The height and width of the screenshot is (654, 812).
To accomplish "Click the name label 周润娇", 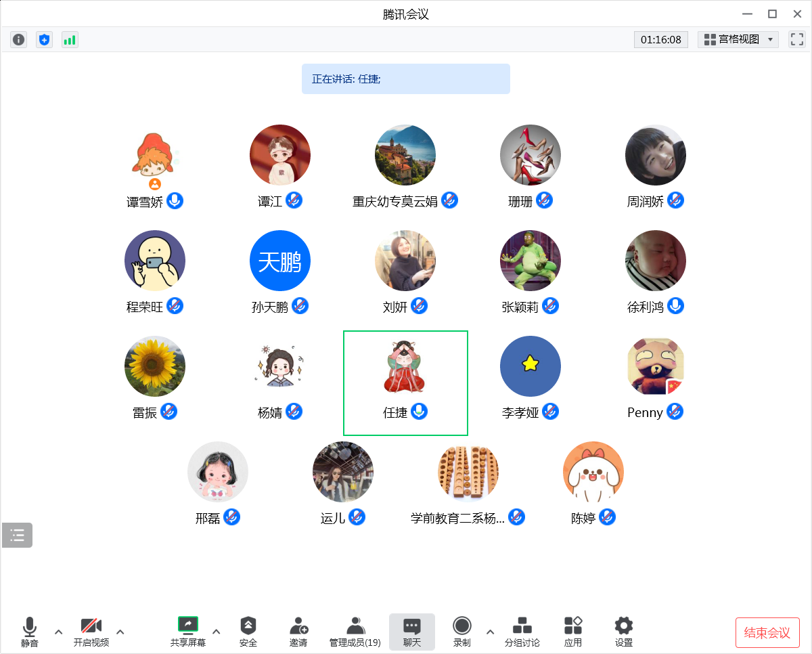I will [646, 202].
